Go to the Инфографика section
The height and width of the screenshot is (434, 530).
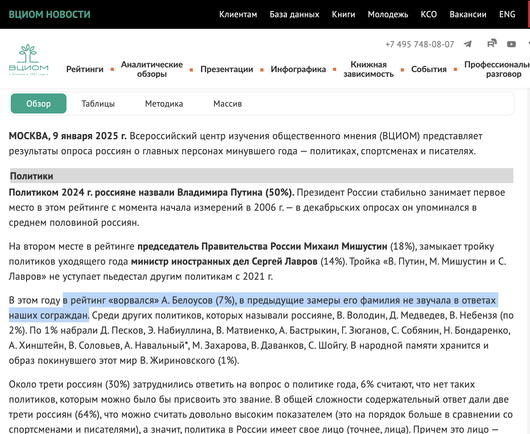pyautogui.click(x=298, y=69)
